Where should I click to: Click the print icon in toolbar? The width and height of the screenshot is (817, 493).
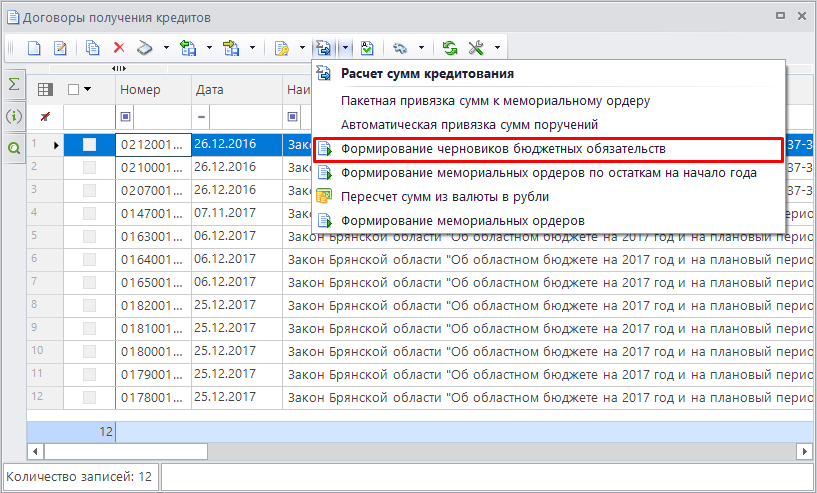tap(145, 47)
